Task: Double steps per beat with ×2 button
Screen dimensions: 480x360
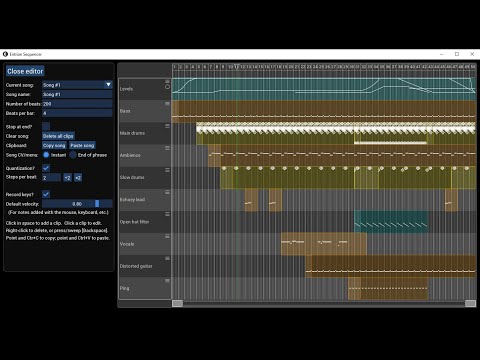Action: coord(78,178)
